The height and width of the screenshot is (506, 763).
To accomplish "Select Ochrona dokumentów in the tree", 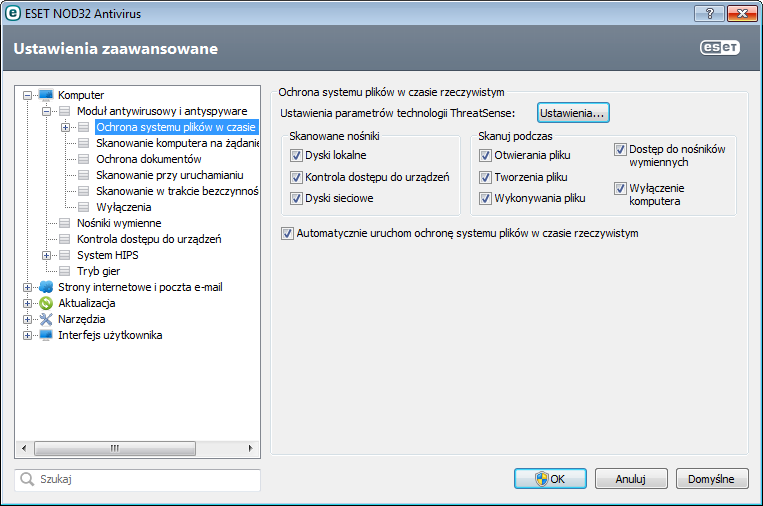I will (148, 159).
